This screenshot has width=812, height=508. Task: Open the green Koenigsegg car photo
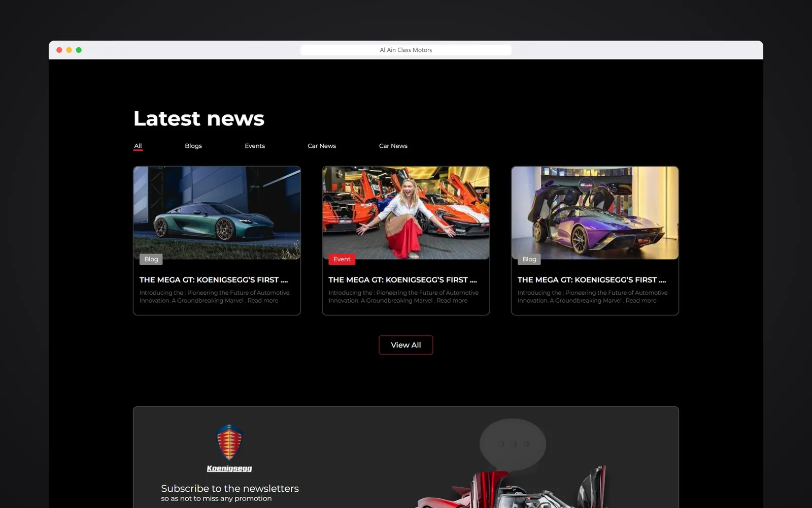pos(217,213)
